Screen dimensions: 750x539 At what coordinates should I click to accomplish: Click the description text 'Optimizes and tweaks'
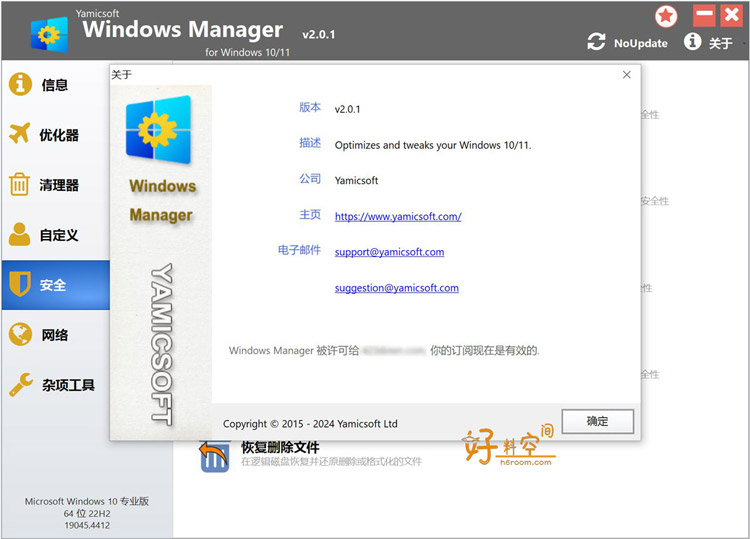point(433,145)
